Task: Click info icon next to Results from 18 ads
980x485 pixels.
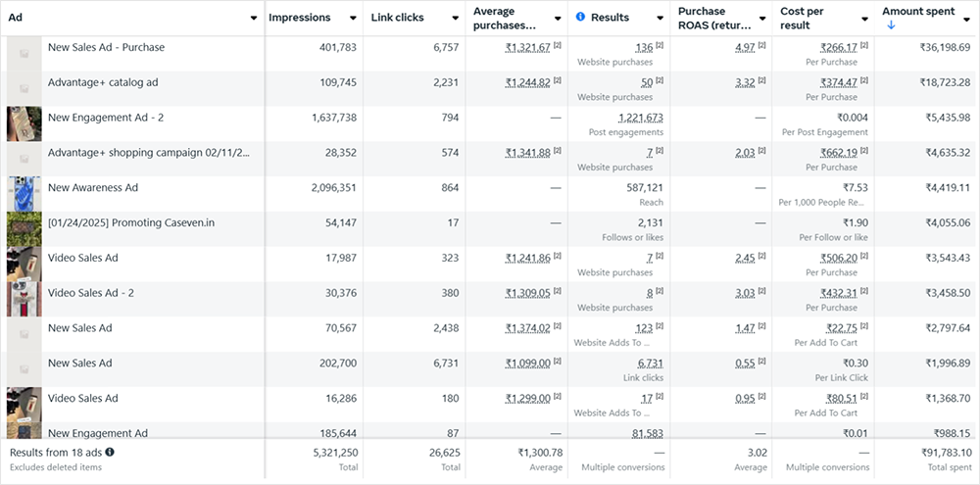Action: pyautogui.click(x=110, y=453)
